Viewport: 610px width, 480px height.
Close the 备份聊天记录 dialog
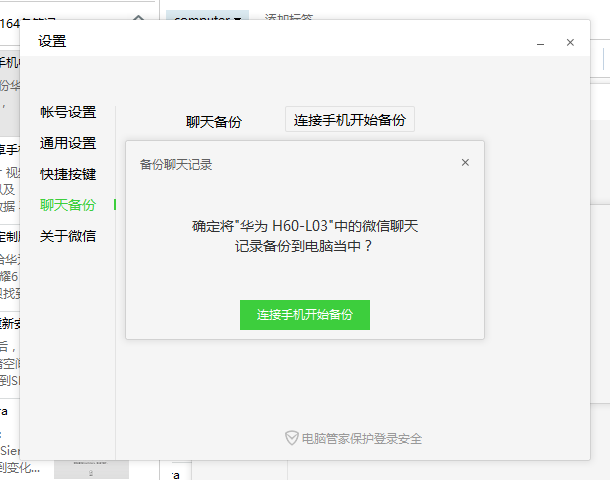[465, 163]
